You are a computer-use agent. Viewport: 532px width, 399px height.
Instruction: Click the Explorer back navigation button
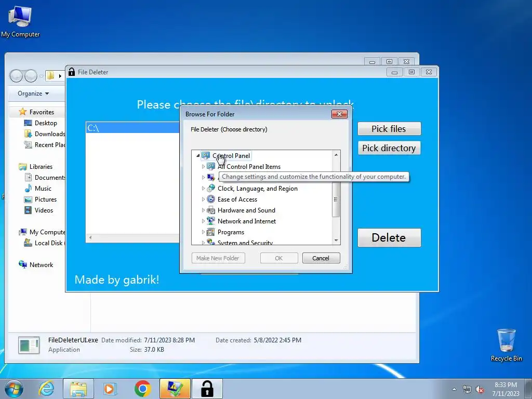pos(16,76)
